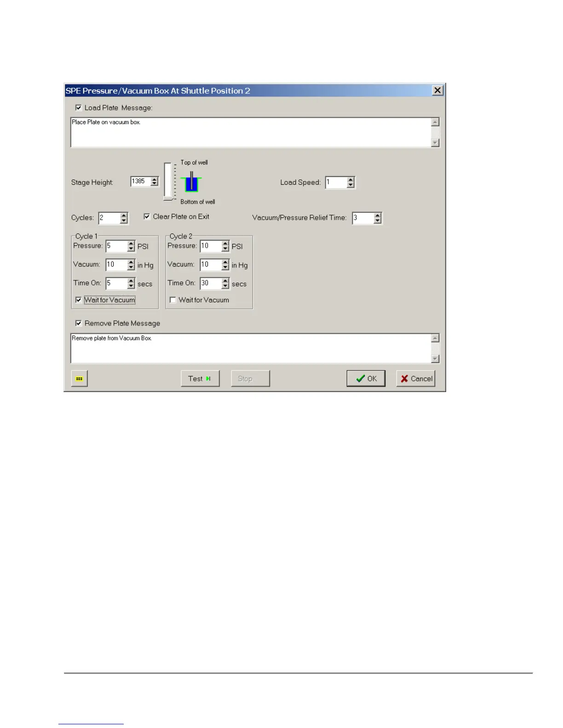Click Cycle 1 Vacuum input field
Image resolution: width=563 pixels, height=728 pixels.
(117, 265)
